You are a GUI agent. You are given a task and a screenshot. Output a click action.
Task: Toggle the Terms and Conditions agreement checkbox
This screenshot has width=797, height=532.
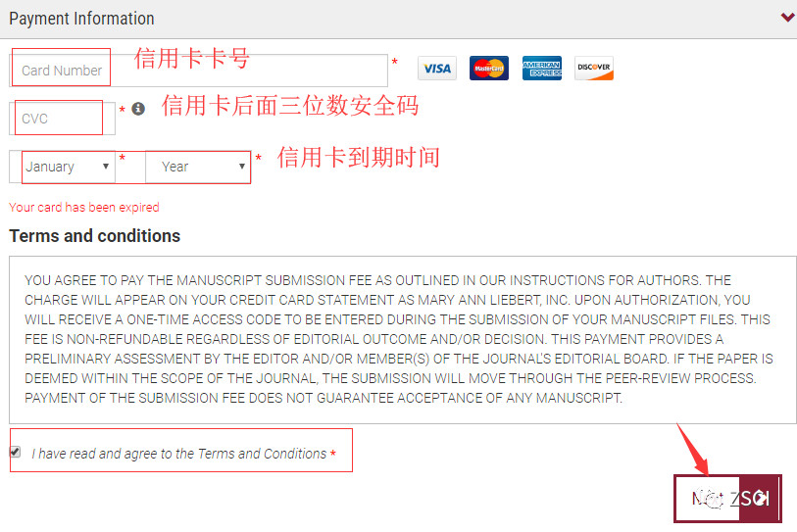pos(16,452)
